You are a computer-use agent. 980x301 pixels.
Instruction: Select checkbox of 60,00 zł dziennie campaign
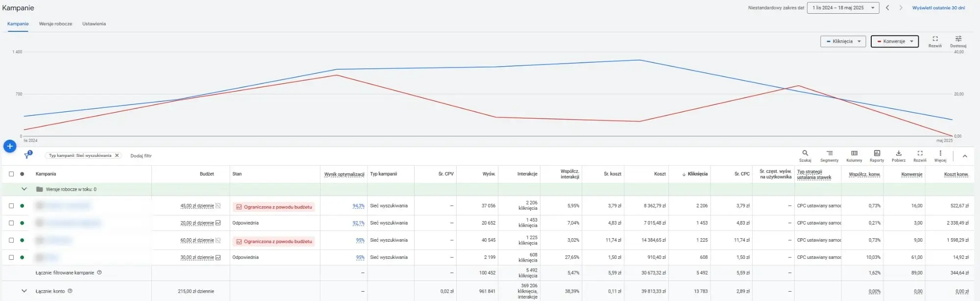pos(11,240)
